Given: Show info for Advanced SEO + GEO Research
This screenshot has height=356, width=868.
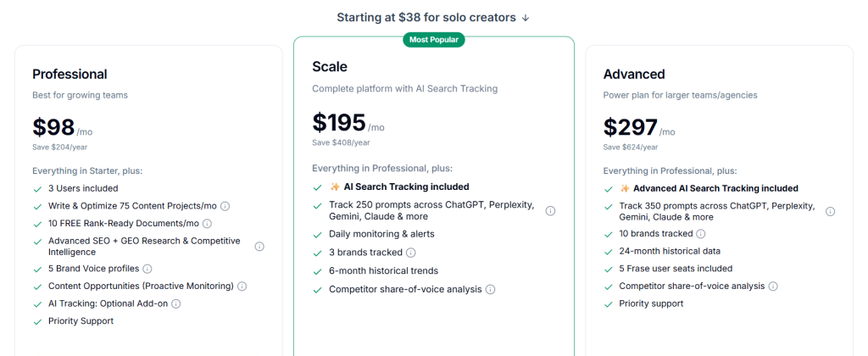Looking at the screenshot, I should (259, 247).
